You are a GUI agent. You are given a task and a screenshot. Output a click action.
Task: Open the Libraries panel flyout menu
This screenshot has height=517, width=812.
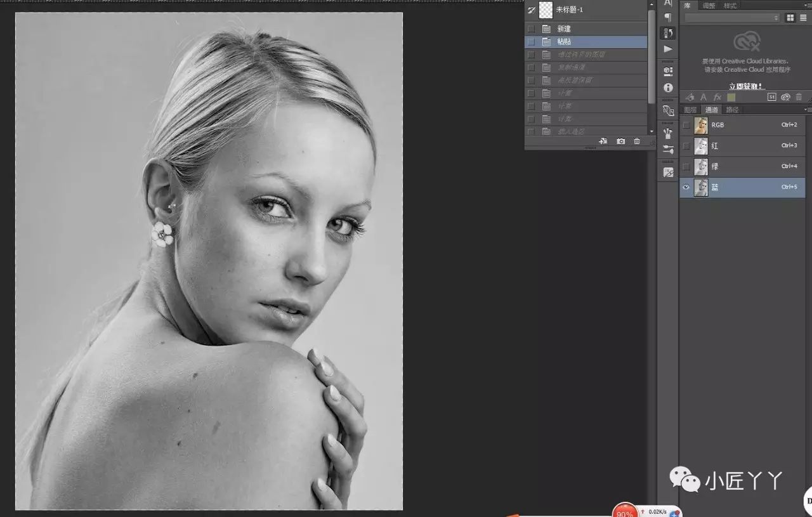808,5
